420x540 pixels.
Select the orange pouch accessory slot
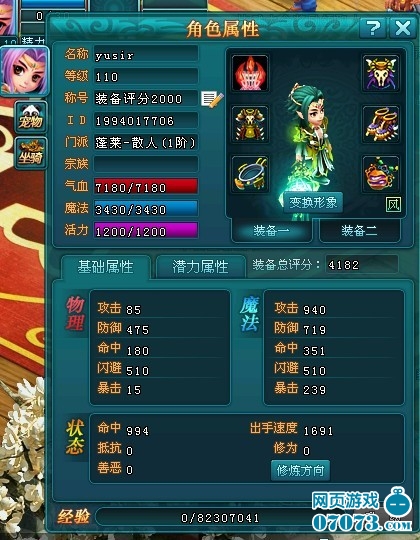click(380, 174)
